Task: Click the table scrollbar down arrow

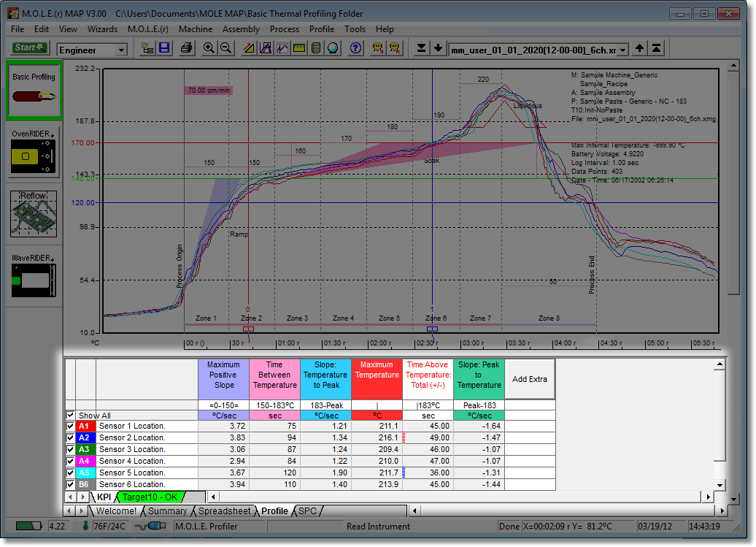Action: [x=720, y=485]
